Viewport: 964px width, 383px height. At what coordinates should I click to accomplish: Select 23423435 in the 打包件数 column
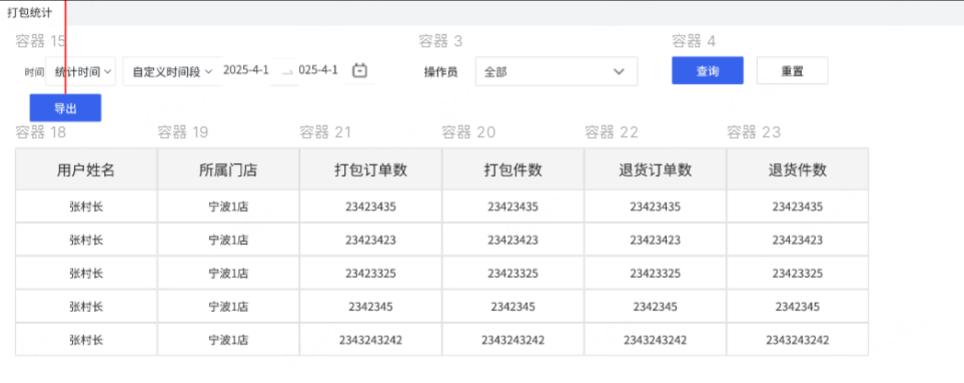[513, 207]
